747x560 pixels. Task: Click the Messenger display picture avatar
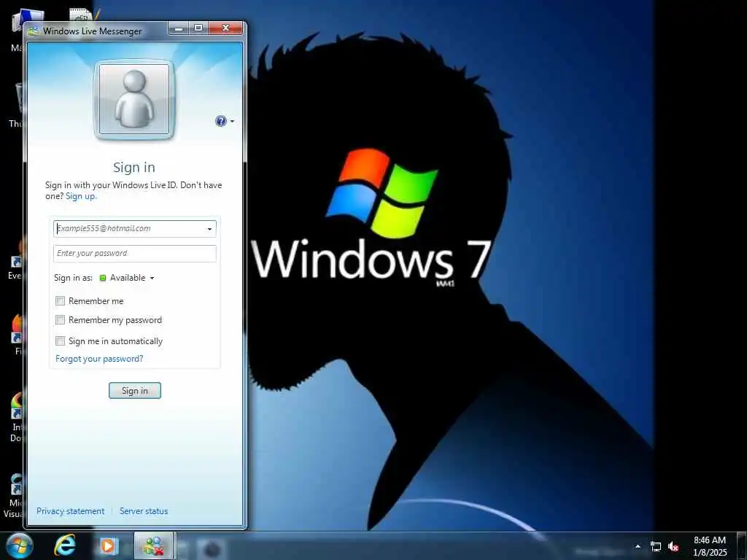(134, 99)
